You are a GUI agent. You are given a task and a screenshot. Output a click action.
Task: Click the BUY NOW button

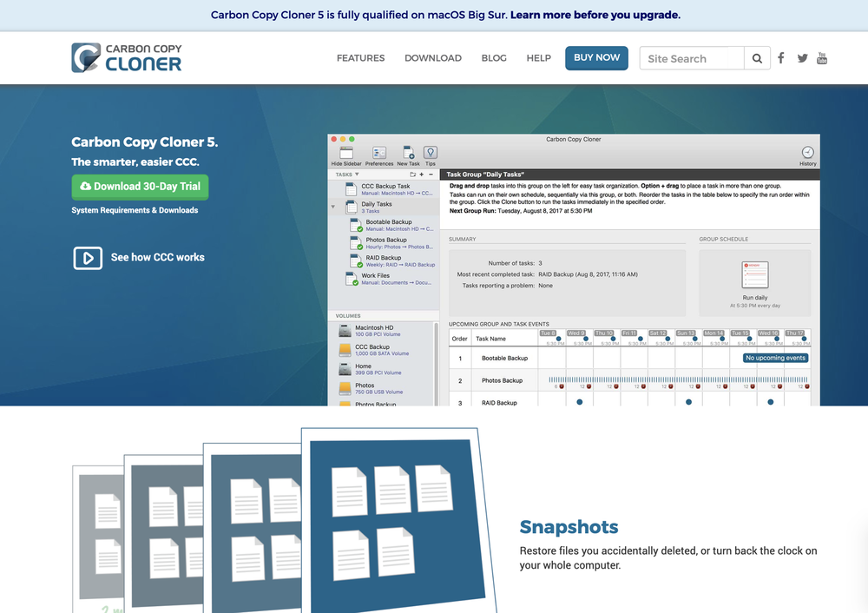[596, 57]
